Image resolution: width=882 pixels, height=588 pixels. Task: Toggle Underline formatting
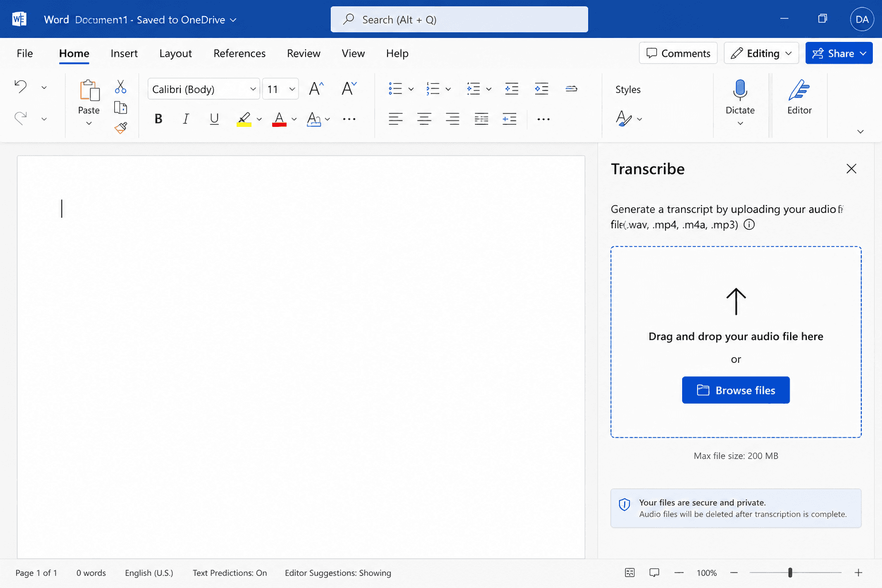[x=214, y=119]
